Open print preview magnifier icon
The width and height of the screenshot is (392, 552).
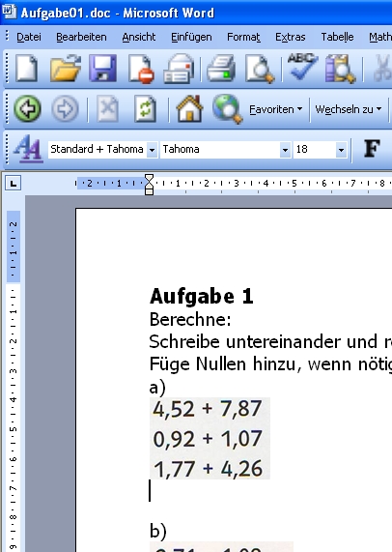[260, 69]
